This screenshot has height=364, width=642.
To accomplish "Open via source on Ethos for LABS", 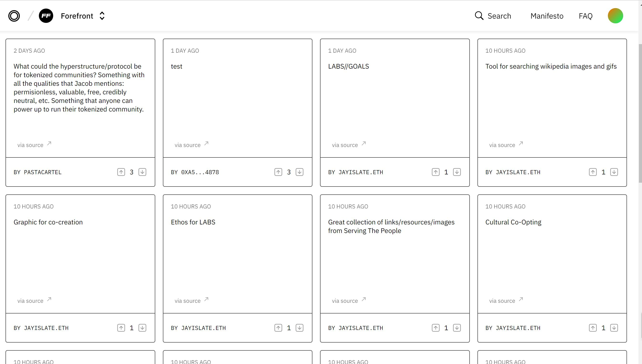I will point(192,300).
